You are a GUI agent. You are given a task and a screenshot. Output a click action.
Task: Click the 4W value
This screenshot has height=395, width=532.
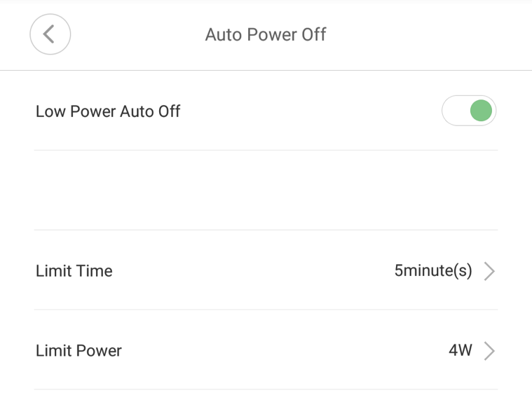point(460,351)
